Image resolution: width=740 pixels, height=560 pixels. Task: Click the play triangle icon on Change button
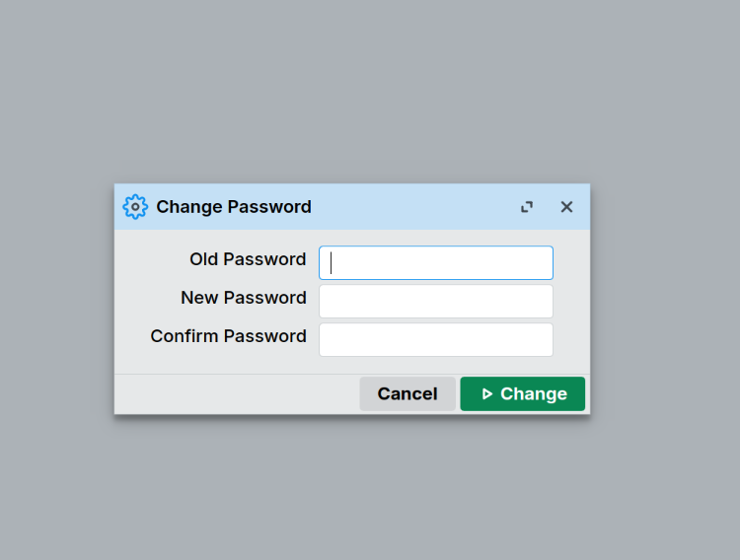(x=487, y=394)
